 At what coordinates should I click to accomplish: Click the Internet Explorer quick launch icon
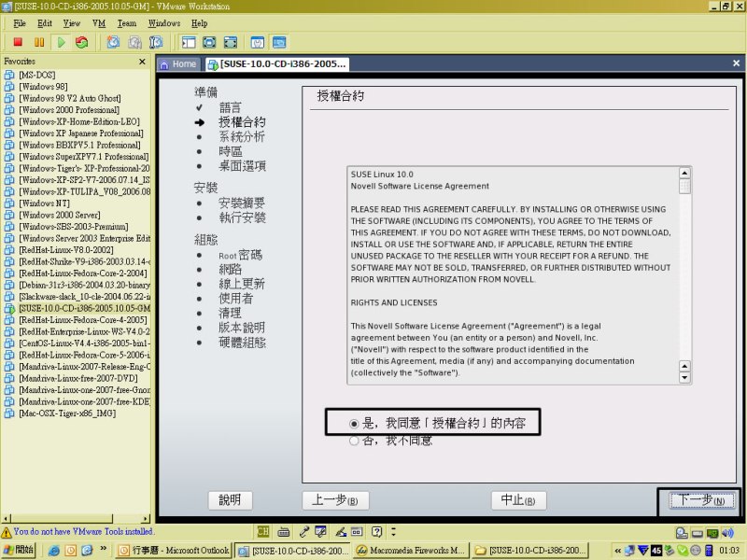click(54, 551)
